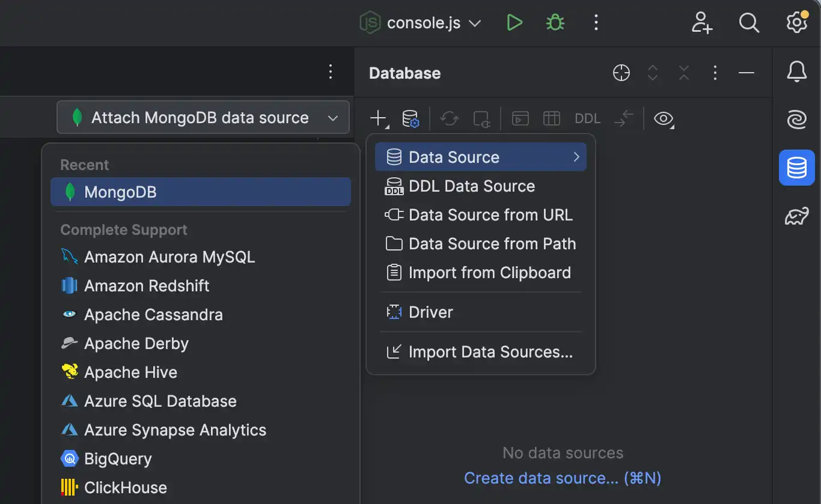This screenshot has width=821, height=504.
Task: Open the eye View Options dropdown
Action: point(664,118)
